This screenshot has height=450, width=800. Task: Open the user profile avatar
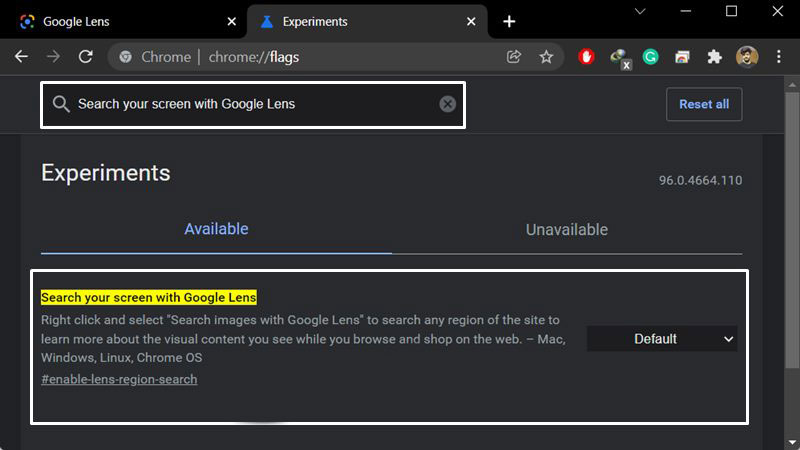pyautogui.click(x=746, y=57)
